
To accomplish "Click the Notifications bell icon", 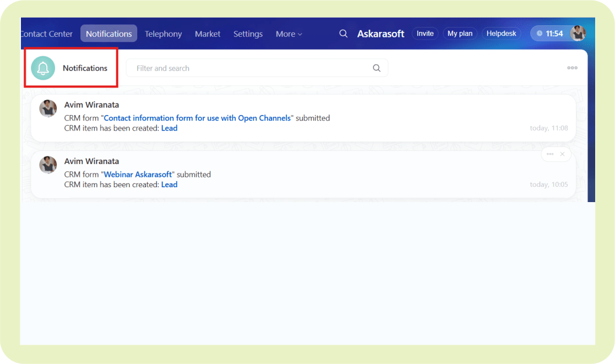I will [x=43, y=68].
